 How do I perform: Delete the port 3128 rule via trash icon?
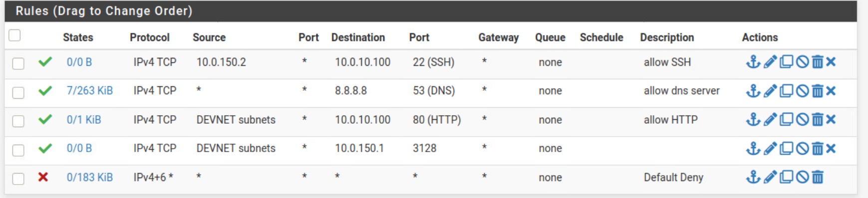tap(817, 148)
